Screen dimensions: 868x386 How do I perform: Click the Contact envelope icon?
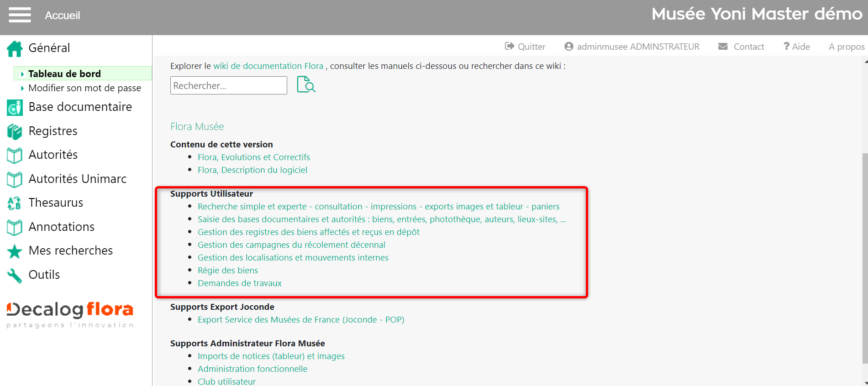723,47
